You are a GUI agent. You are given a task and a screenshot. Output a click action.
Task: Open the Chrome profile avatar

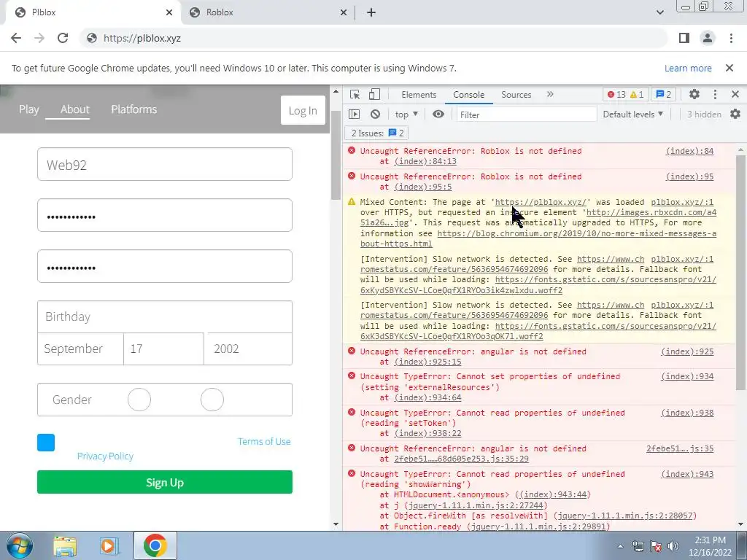click(x=708, y=38)
